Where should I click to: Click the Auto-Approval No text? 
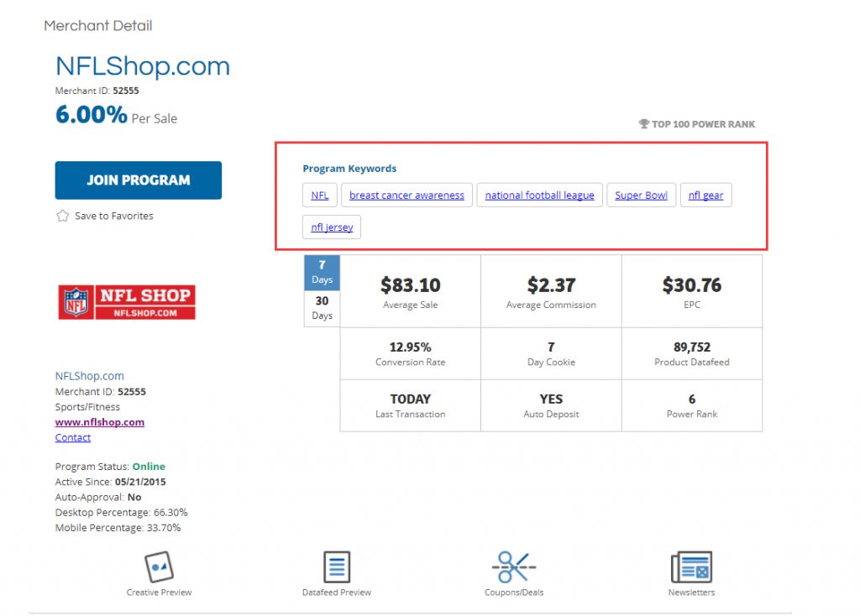click(98, 497)
